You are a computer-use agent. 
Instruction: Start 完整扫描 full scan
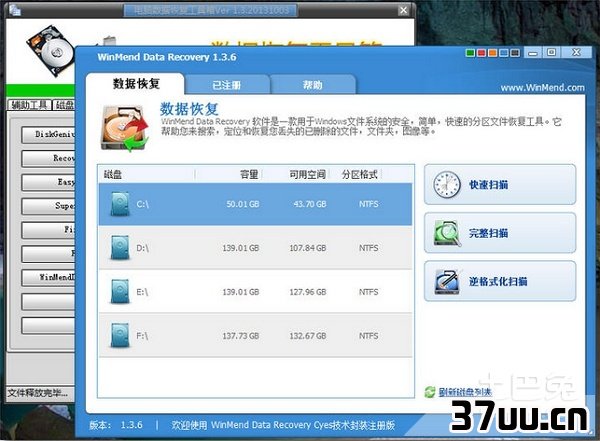pyautogui.click(x=500, y=233)
